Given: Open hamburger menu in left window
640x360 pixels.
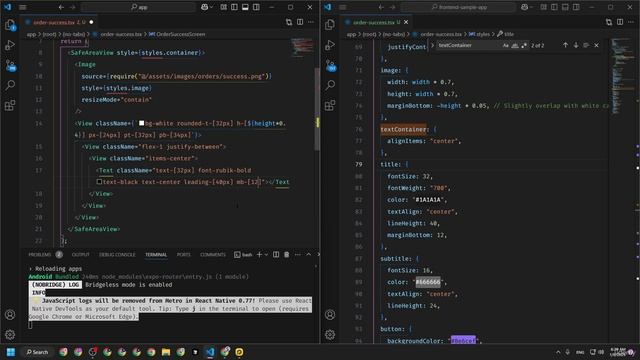Looking at the screenshot, I should point(23,7).
